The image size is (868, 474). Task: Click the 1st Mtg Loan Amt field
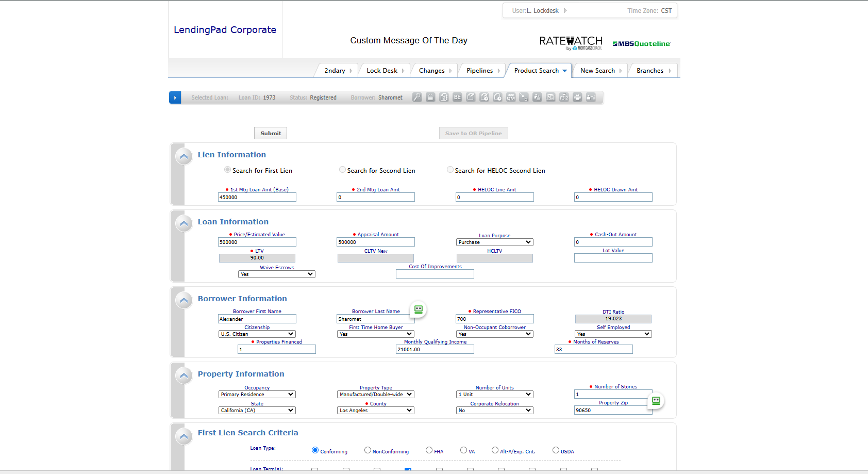(x=257, y=198)
